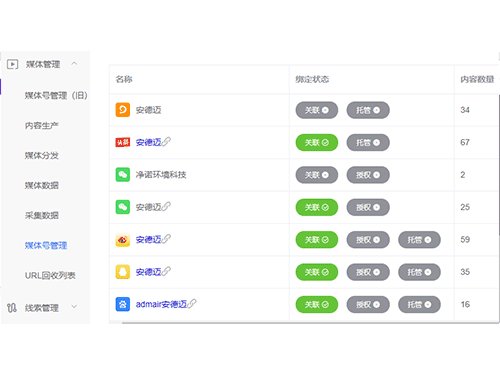This screenshot has height=375, width=500.
Task: Click the table's horizontal scrollbar at bottom
Action: [310, 323]
